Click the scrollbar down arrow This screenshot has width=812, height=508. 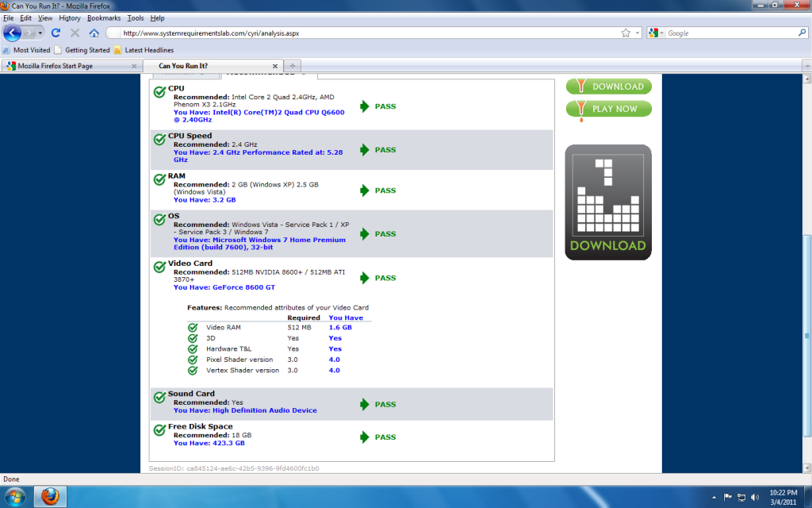point(806,468)
